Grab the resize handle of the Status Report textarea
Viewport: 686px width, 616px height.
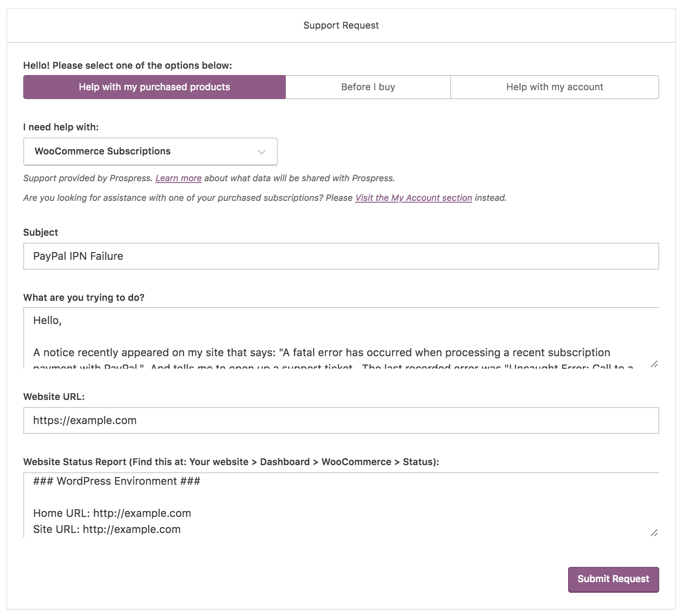click(654, 533)
